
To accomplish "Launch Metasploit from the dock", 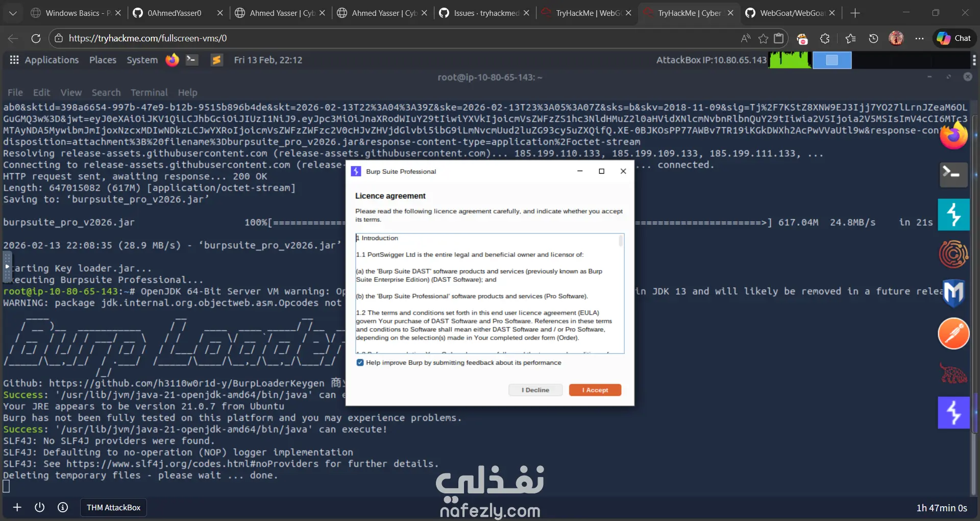I will (x=953, y=293).
